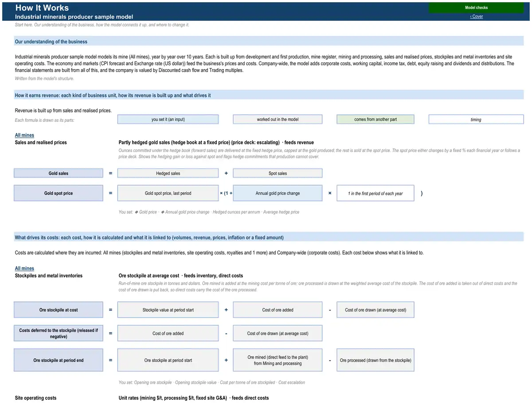Click 'Industrial minerals producer sample model' subtitle
Screen dimensions: 532x403
74,17
